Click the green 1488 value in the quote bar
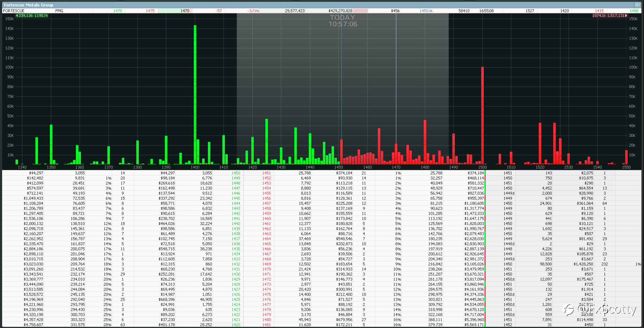Screen dimensions: 644x328 point(634,11)
